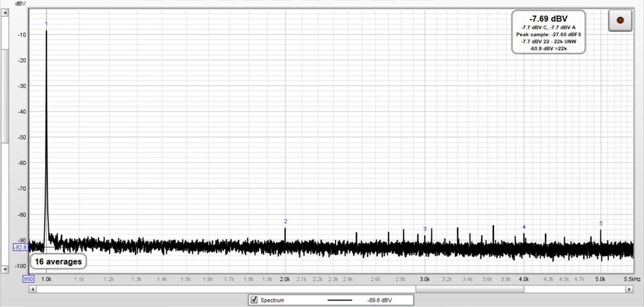
Task: Click the vertical dBV scrollbar thumb
Action: pos(5,79)
